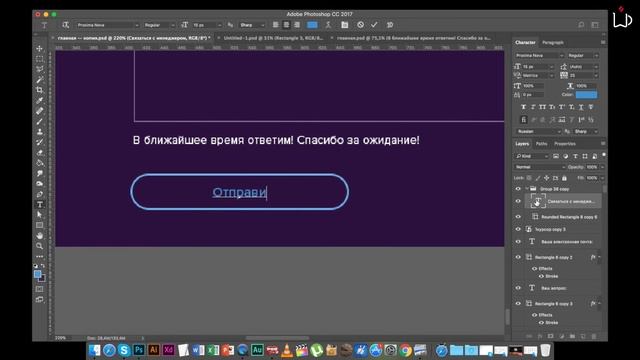Toggle Faux Bold in Character panel
The height and width of the screenshot is (360, 640).
pyautogui.click(x=523, y=107)
